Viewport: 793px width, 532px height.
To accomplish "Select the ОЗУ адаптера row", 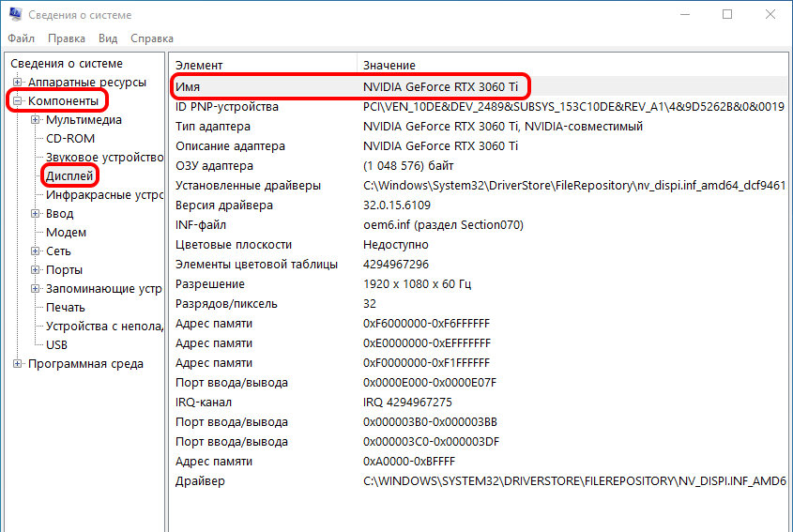I will (x=479, y=166).
